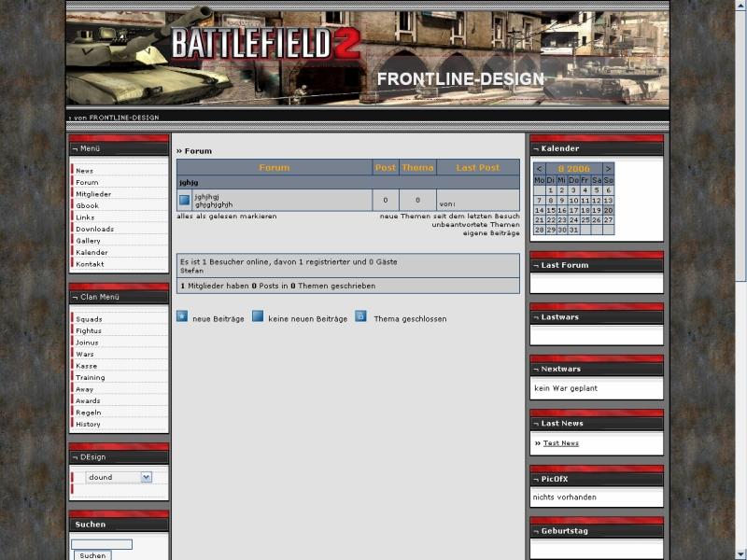Open Training in the Clan Menü
This screenshot has width=747, height=560.
(90, 378)
